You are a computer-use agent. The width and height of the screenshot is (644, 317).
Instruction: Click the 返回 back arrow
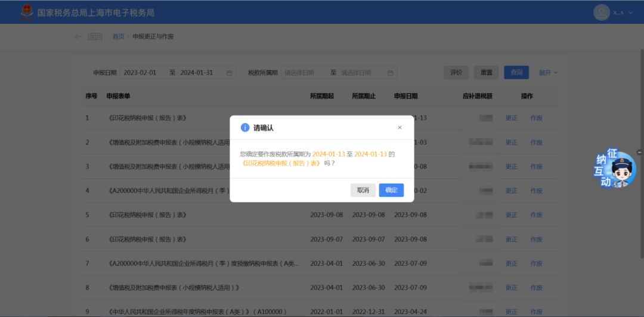[x=79, y=36]
